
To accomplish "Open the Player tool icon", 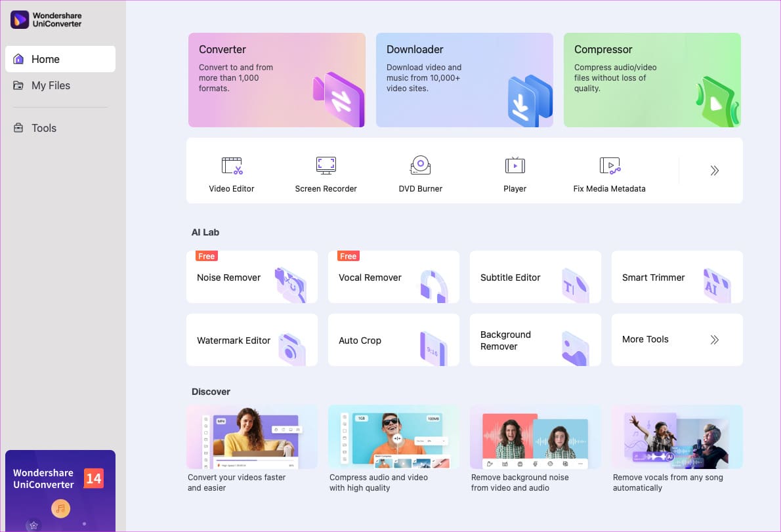I will 515,165.
